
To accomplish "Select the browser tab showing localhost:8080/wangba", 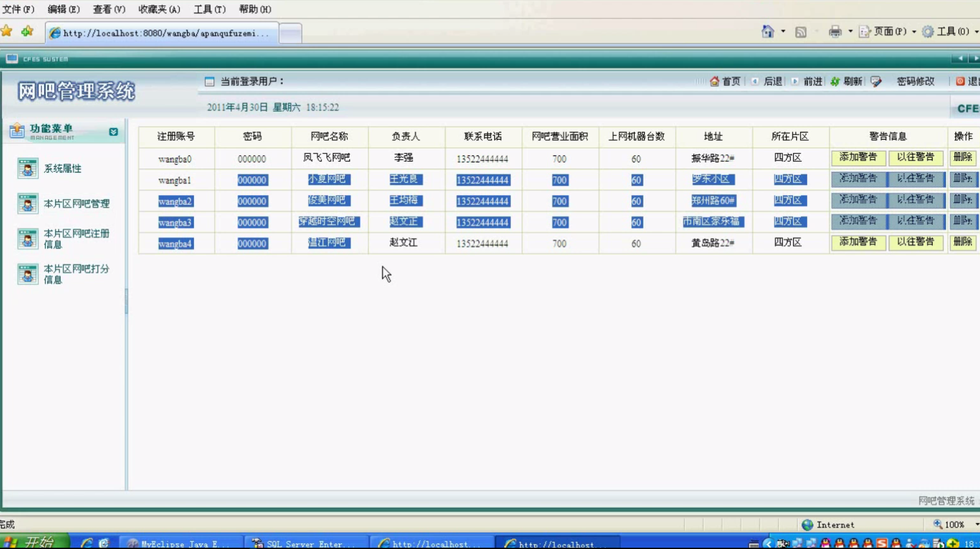I will point(162,33).
